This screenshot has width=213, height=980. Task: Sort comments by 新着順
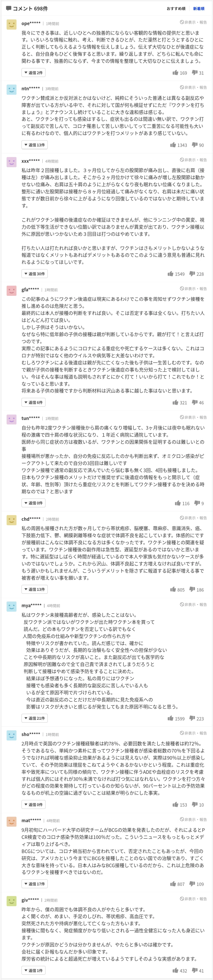tap(199, 8)
